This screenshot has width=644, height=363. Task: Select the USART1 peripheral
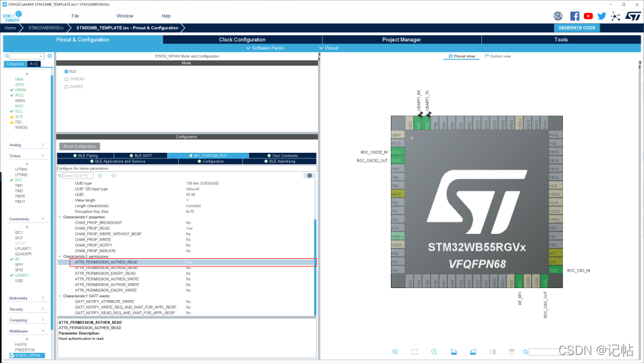(22, 275)
